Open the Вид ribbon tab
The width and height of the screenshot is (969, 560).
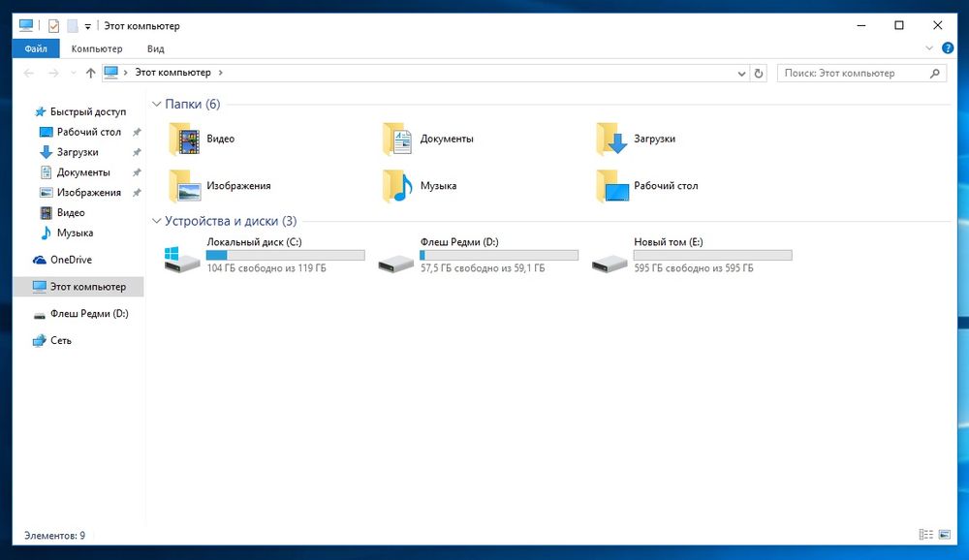pyautogui.click(x=156, y=48)
